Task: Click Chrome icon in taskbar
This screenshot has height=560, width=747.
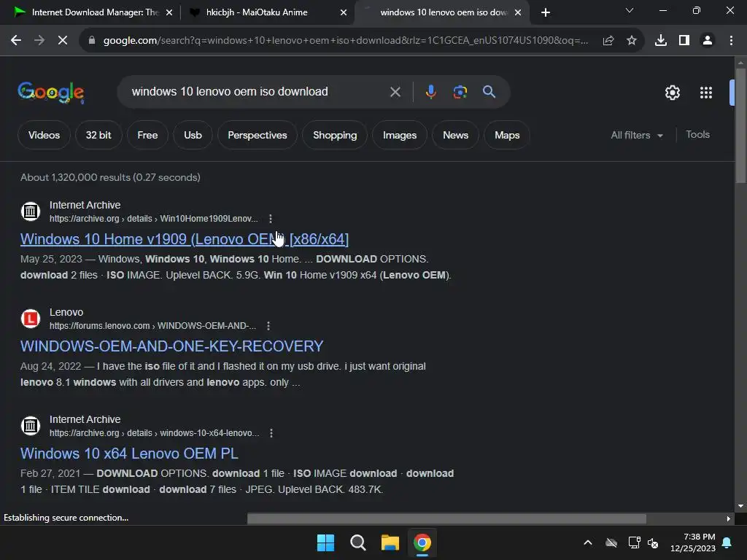Action: coord(422,542)
